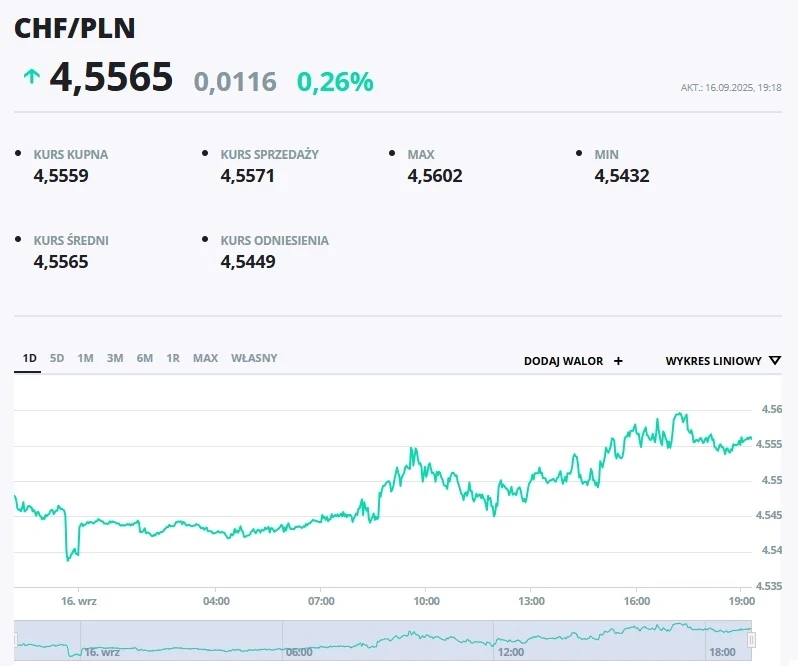Click the DODAJ WALOR button label
798x666 pixels.
coord(563,361)
